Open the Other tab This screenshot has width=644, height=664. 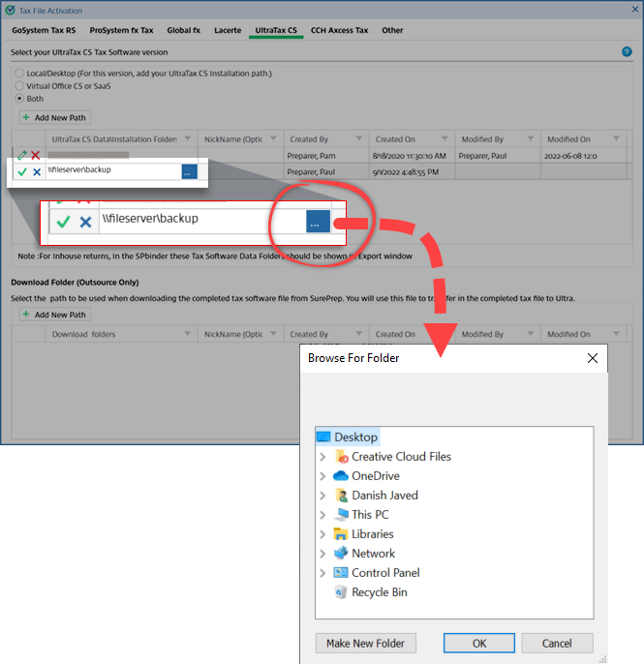pyautogui.click(x=392, y=30)
